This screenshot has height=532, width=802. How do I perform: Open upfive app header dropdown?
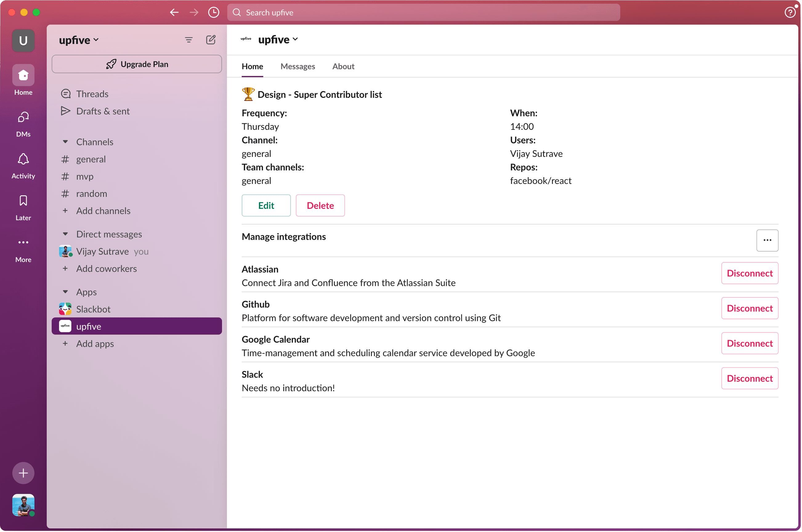point(278,39)
